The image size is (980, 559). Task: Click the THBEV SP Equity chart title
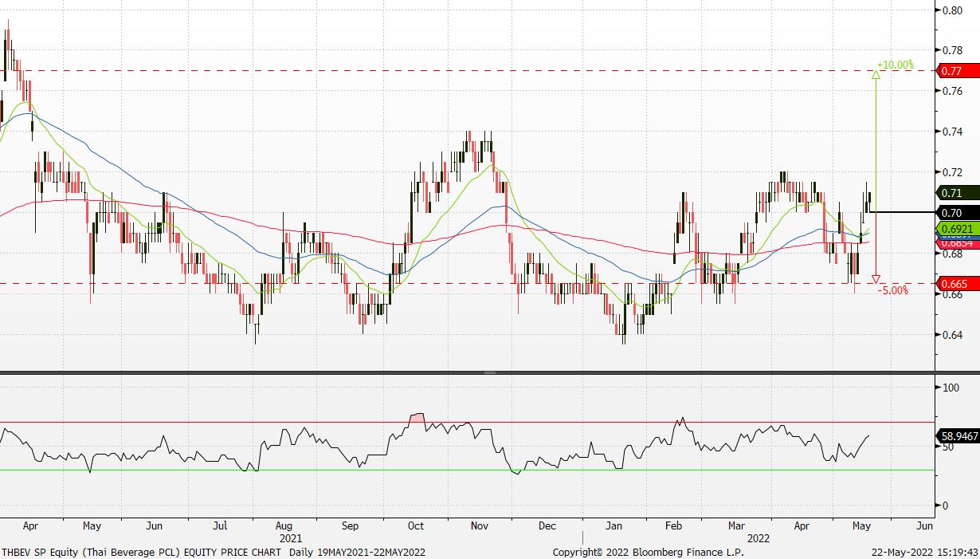pyautogui.click(x=140, y=552)
